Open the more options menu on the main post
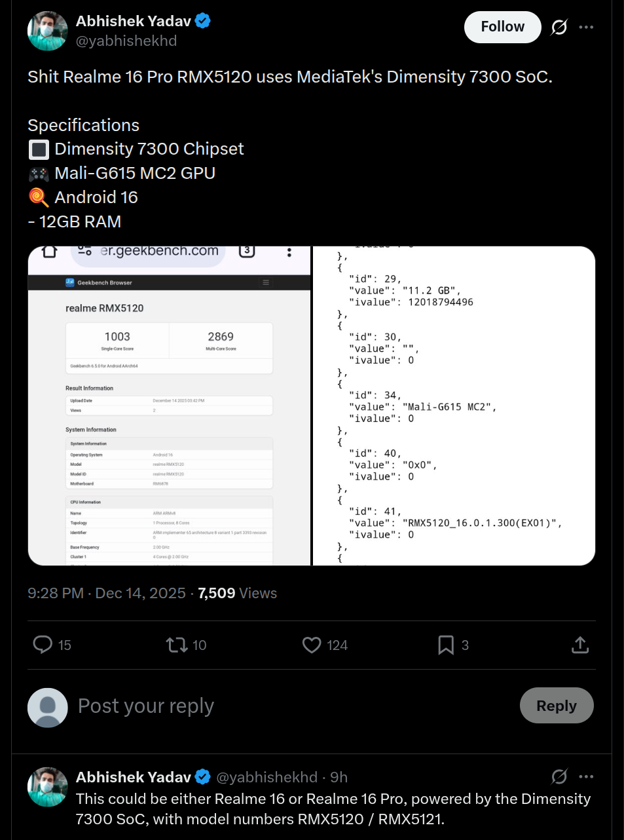 pyautogui.click(x=586, y=27)
